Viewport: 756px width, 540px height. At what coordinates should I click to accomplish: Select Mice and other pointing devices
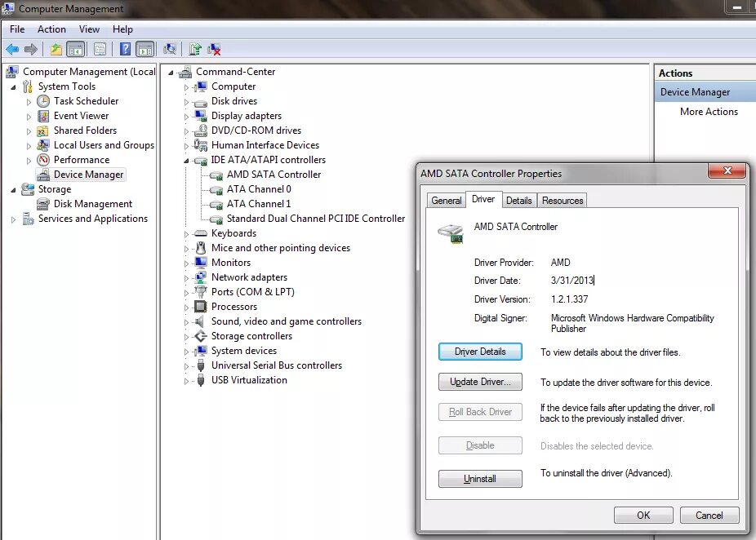(281, 248)
